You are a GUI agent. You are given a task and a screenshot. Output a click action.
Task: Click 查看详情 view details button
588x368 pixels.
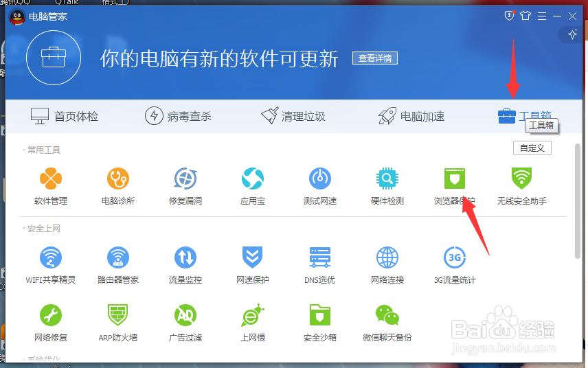pyautogui.click(x=374, y=58)
